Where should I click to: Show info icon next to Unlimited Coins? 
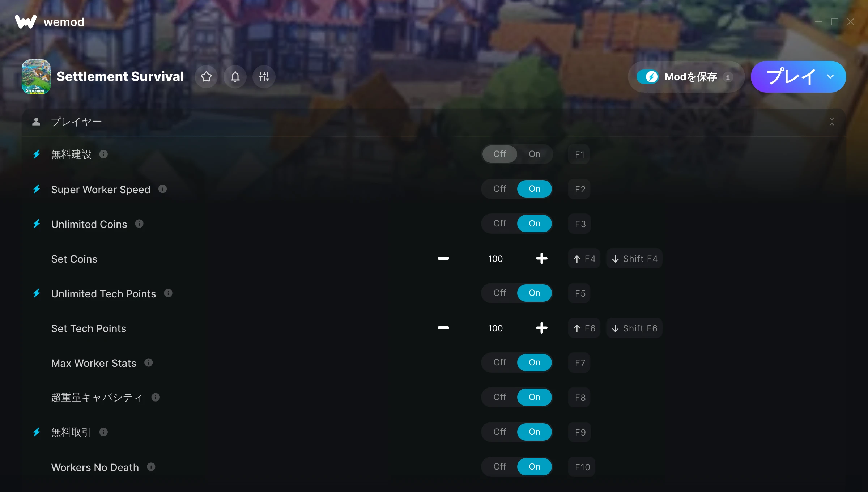click(x=139, y=224)
